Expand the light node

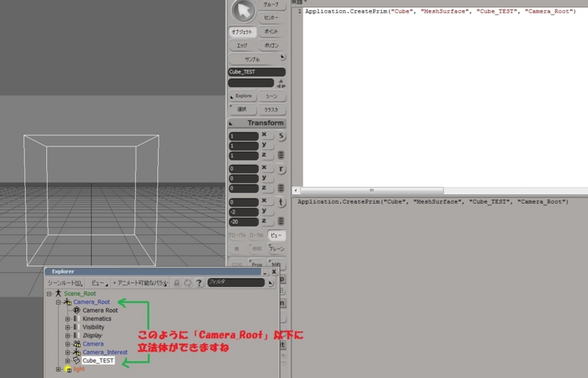[x=58, y=369]
